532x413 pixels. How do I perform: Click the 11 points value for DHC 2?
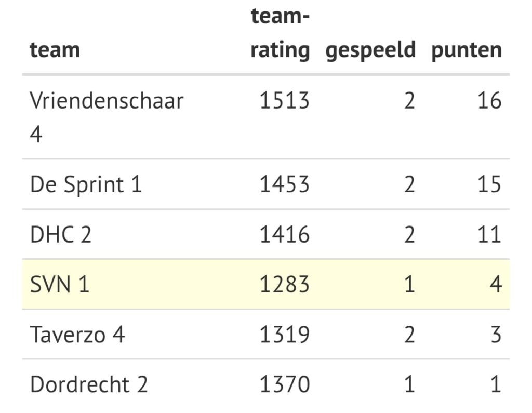[x=489, y=234]
